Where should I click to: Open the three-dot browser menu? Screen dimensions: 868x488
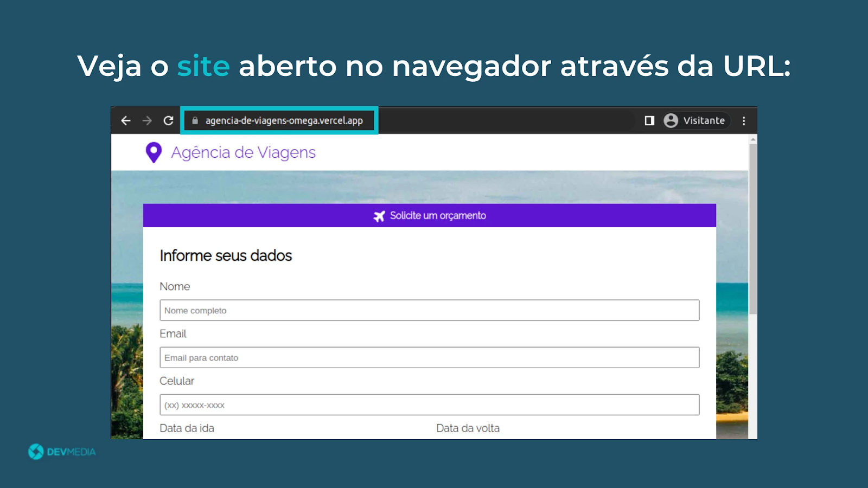[743, 120]
